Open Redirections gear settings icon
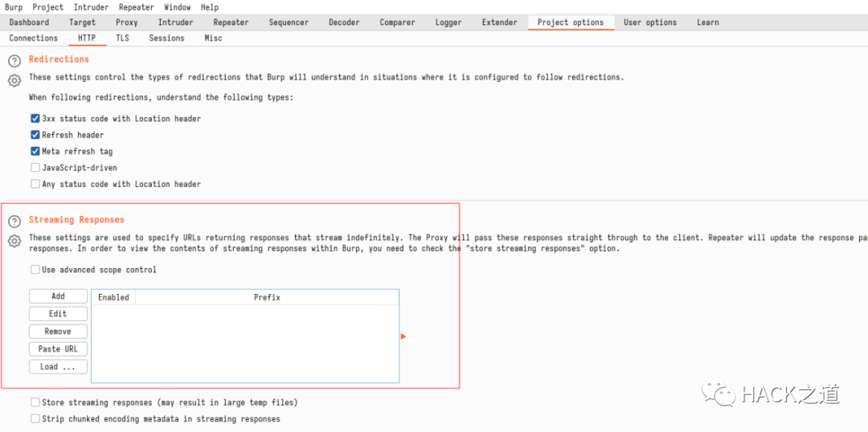This screenshot has width=868, height=432. click(14, 80)
